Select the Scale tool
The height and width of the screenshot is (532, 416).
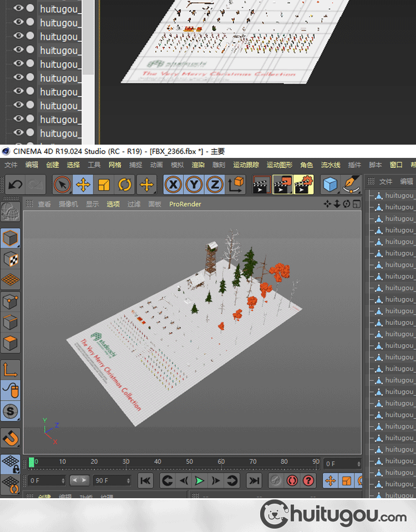click(x=104, y=185)
